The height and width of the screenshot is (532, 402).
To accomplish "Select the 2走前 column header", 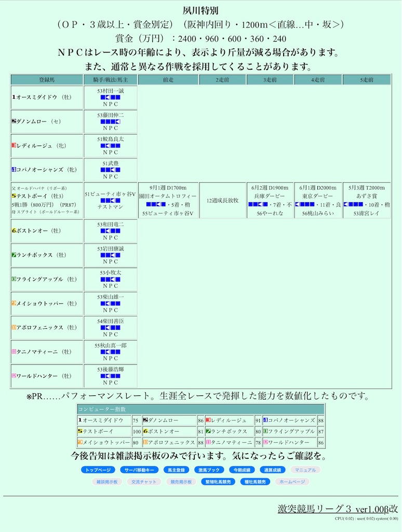I will (x=222, y=79).
